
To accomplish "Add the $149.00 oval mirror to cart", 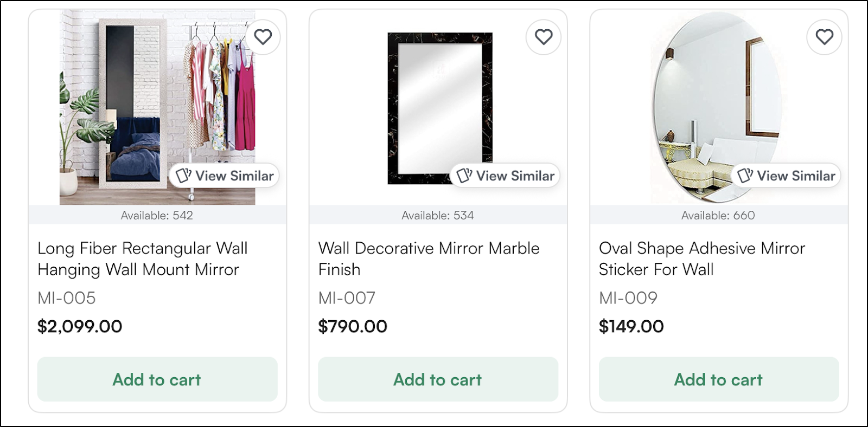I will pos(719,379).
